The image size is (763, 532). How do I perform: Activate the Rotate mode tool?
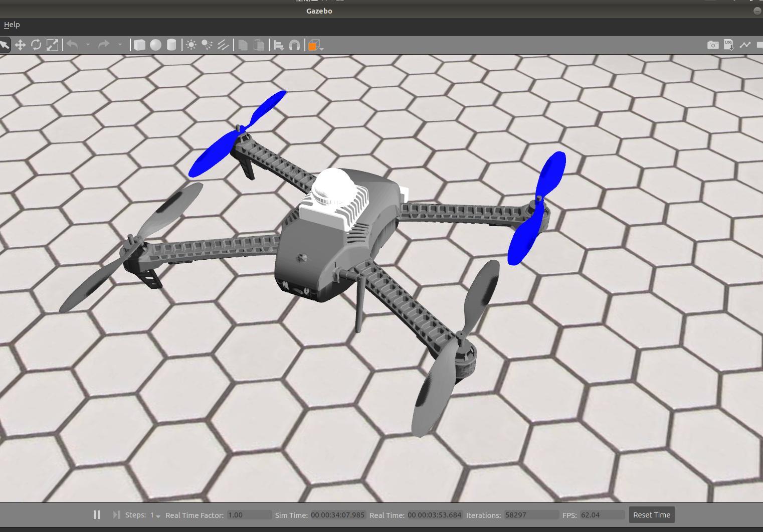tap(36, 45)
